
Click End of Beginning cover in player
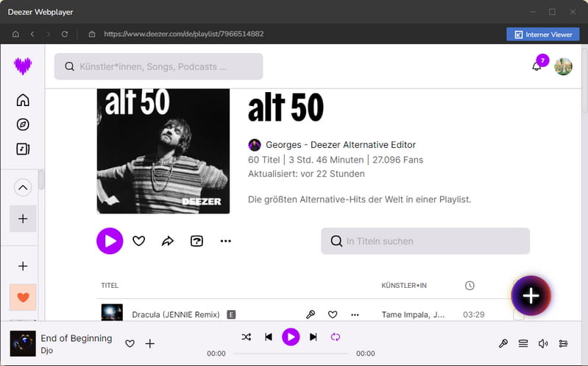pos(23,343)
